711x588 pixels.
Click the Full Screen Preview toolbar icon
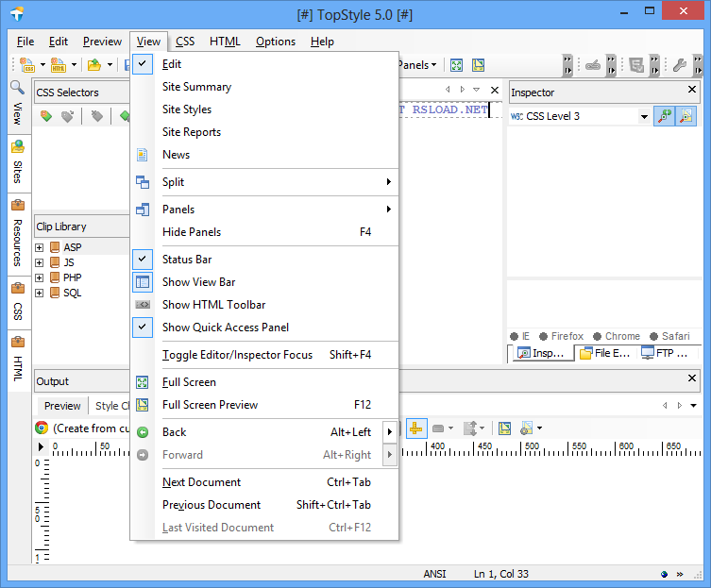(x=478, y=65)
